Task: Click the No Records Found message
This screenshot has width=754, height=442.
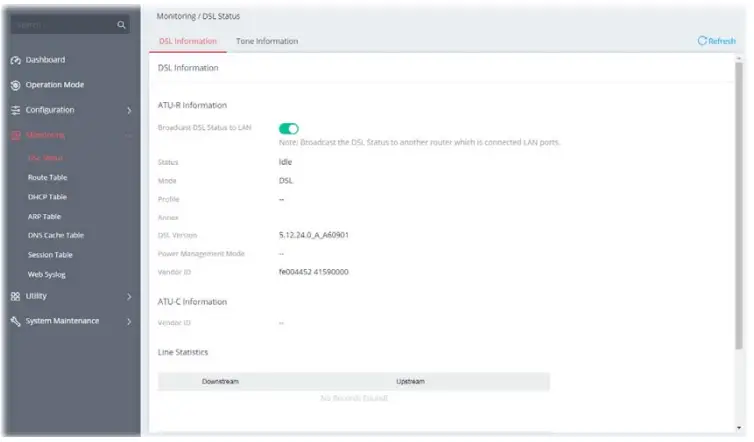Action: coord(354,398)
